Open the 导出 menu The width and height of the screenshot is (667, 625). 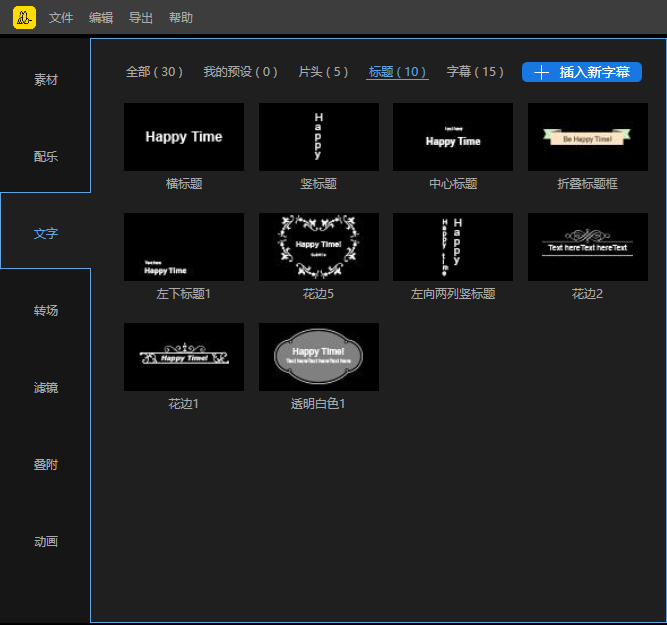pyautogui.click(x=141, y=18)
